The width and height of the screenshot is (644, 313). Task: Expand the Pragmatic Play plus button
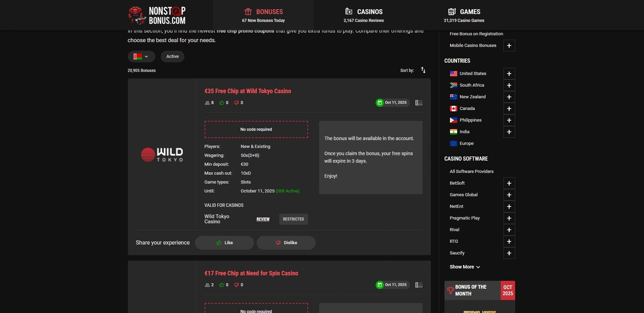[x=509, y=218]
